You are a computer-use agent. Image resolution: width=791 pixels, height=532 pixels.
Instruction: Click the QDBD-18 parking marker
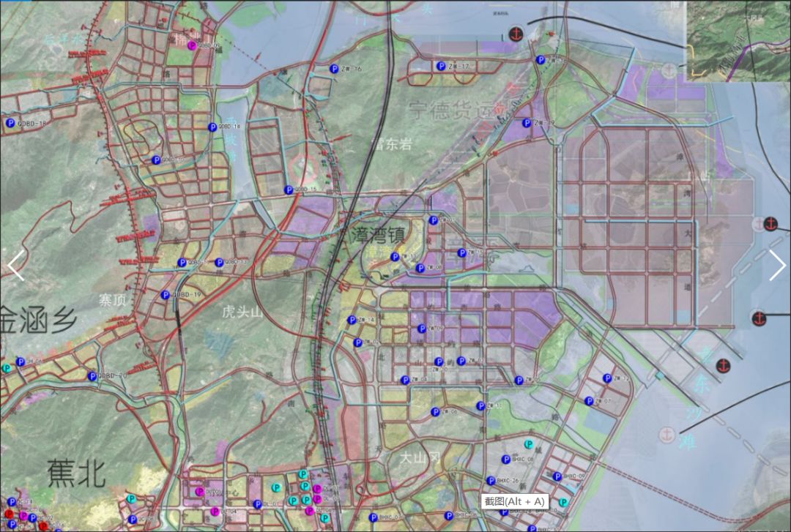coord(10,124)
